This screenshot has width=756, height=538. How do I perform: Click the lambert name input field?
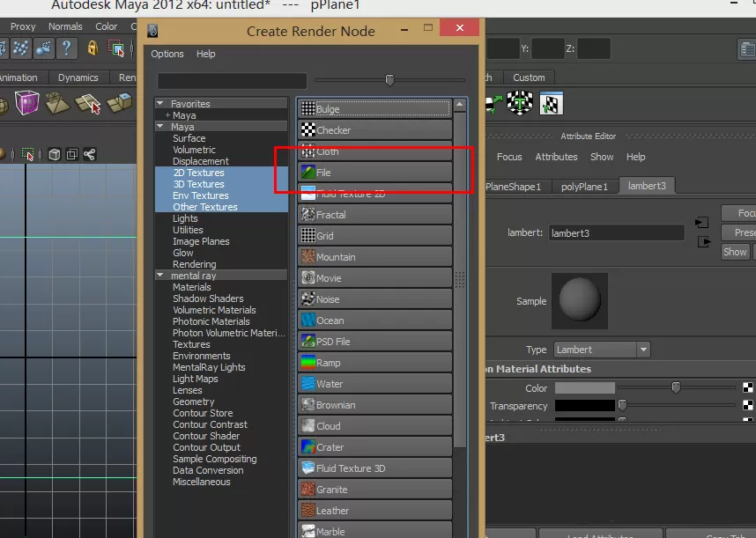click(x=616, y=233)
